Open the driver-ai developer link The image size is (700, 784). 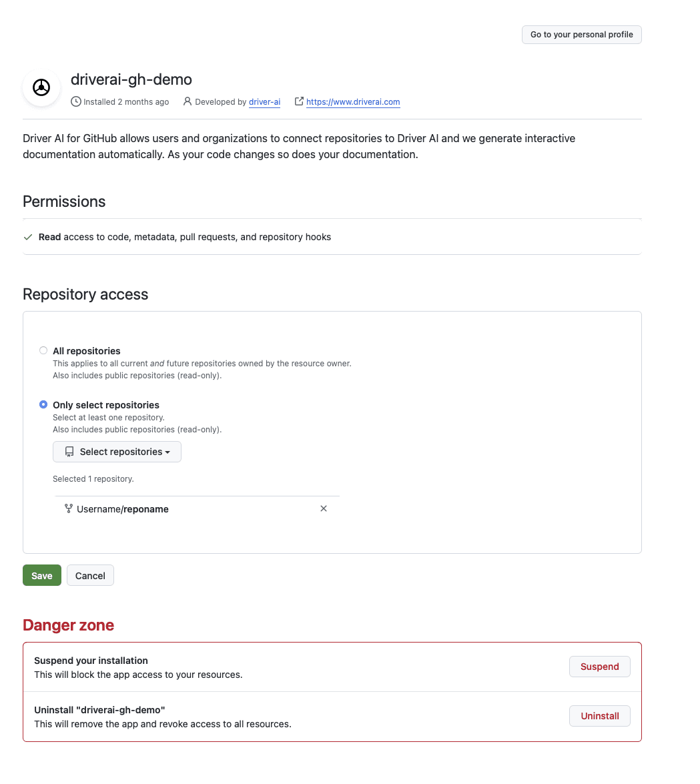click(x=264, y=102)
